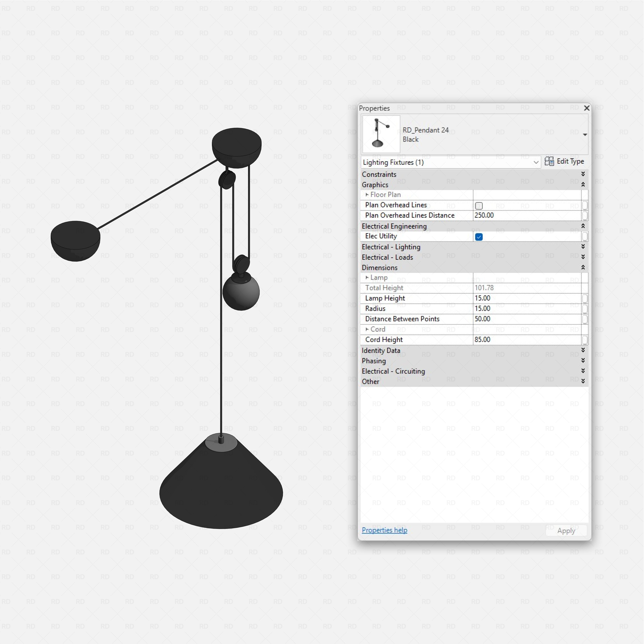The width and height of the screenshot is (644, 644).
Task: Expand the Other section chevron
Action: 583,381
